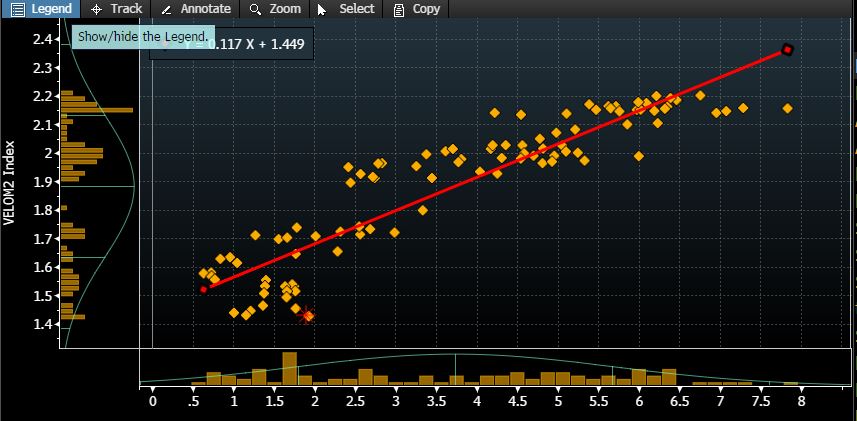Click the tallest bar in the bottom histogram

[289, 368]
